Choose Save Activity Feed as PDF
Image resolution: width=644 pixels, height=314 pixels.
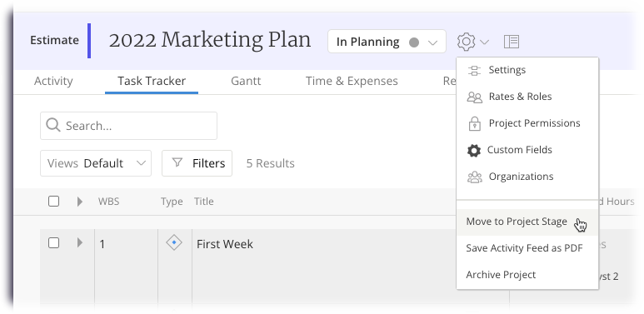527,248
